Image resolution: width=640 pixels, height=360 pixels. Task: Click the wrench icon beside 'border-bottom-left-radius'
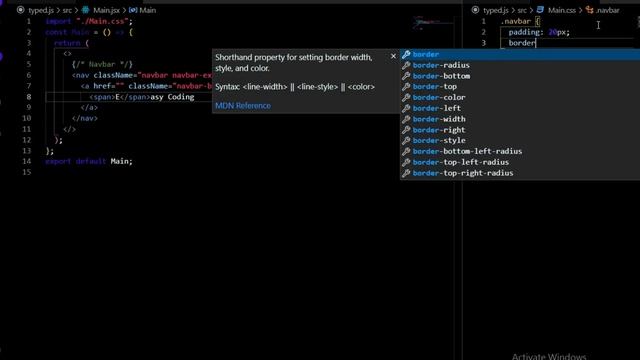click(406, 151)
